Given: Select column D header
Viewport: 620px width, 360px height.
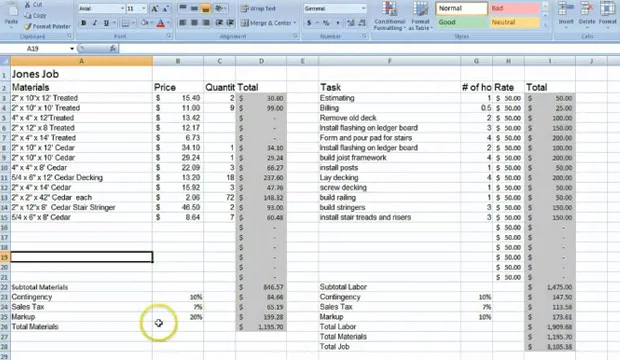Looking at the screenshot, I should [261, 61].
